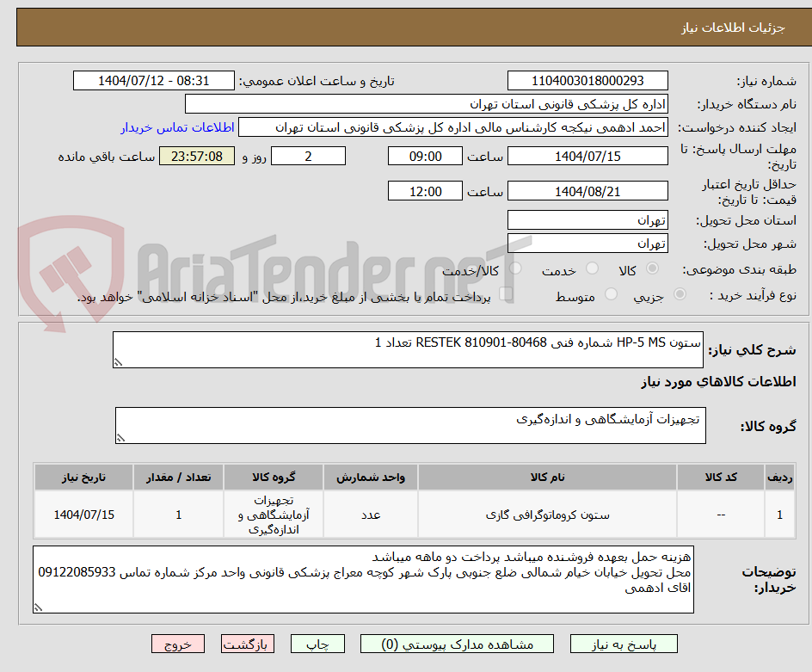Screen dimensions: 812x672
Task: Select the کالا/خدمت radio option
Action: click(x=514, y=268)
